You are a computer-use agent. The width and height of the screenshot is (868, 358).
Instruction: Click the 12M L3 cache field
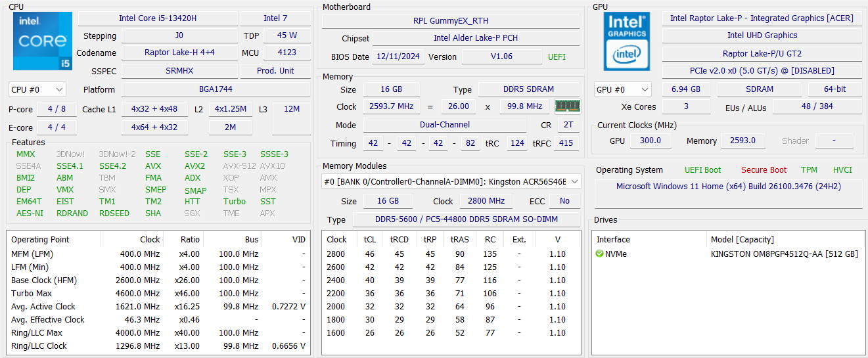point(292,109)
